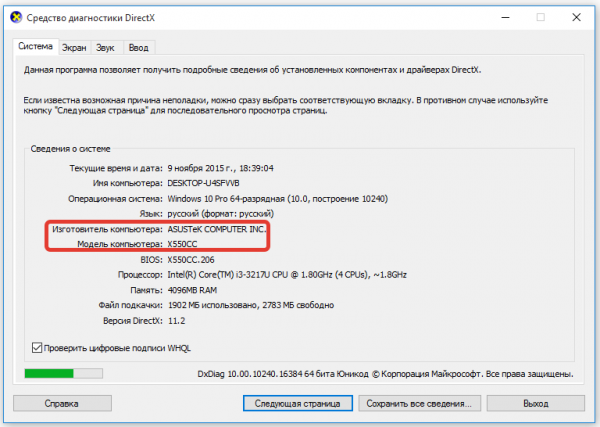Toggle the WHQL digital signatures checkbox
Image resolution: width=600 pixels, height=427 pixels.
coord(38,347)
